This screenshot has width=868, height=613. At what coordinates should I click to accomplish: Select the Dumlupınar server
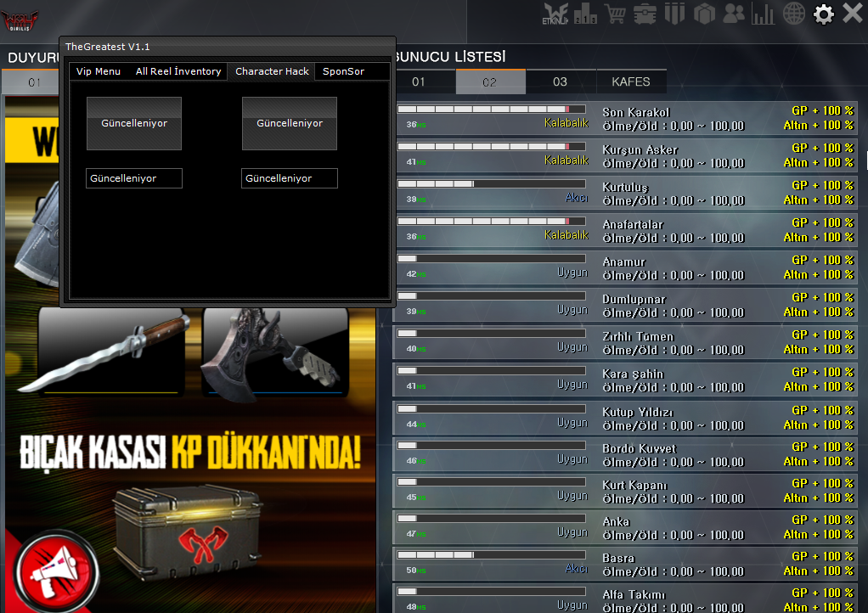point(626,306)
